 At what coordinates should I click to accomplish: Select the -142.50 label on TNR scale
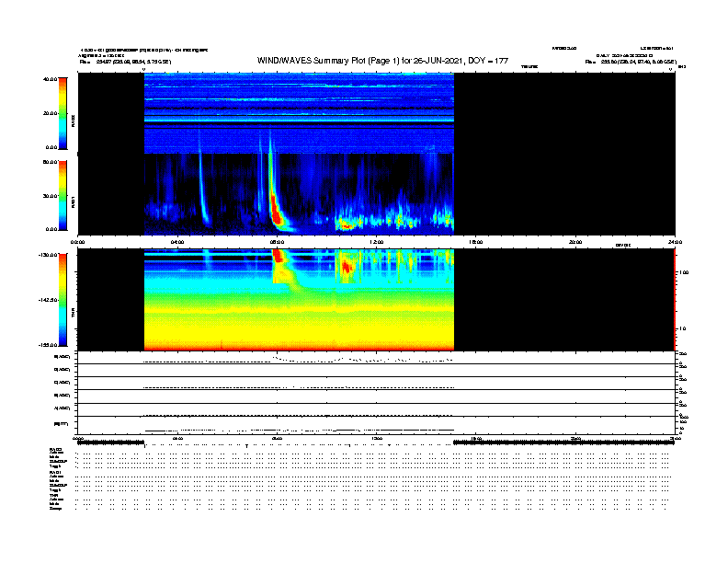[x=49, y=300]
